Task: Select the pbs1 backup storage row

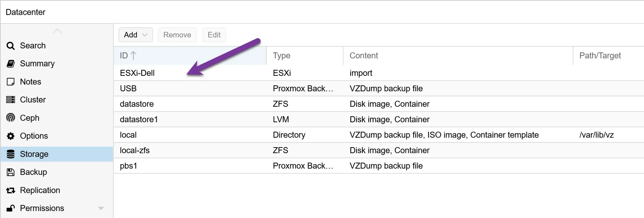Action: click(128, 166)
